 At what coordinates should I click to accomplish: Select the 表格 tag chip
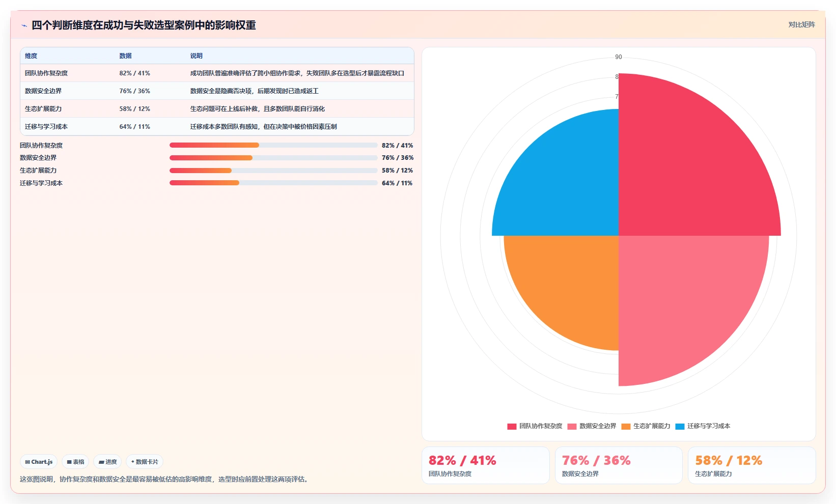point(75,462)
